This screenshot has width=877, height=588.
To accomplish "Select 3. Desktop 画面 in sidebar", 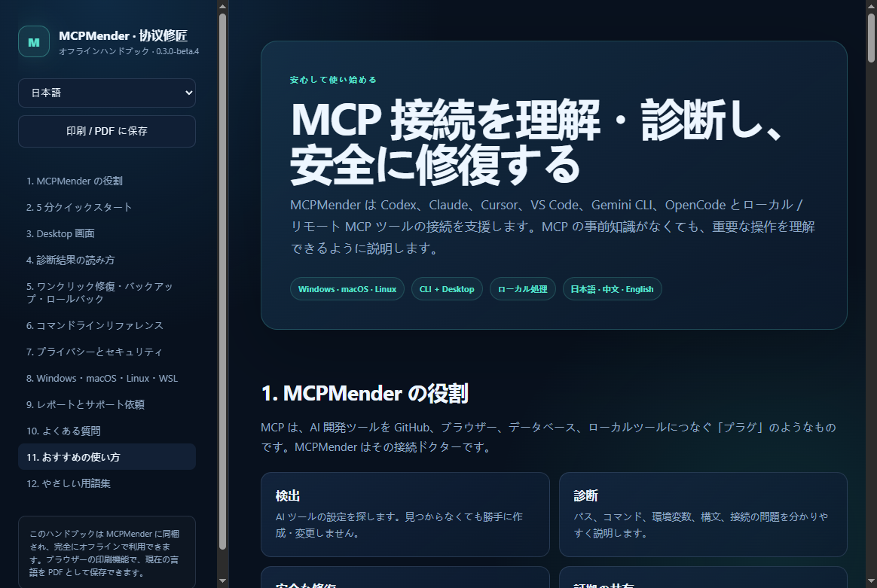I will pyautogui.click(x=107, y=233).
